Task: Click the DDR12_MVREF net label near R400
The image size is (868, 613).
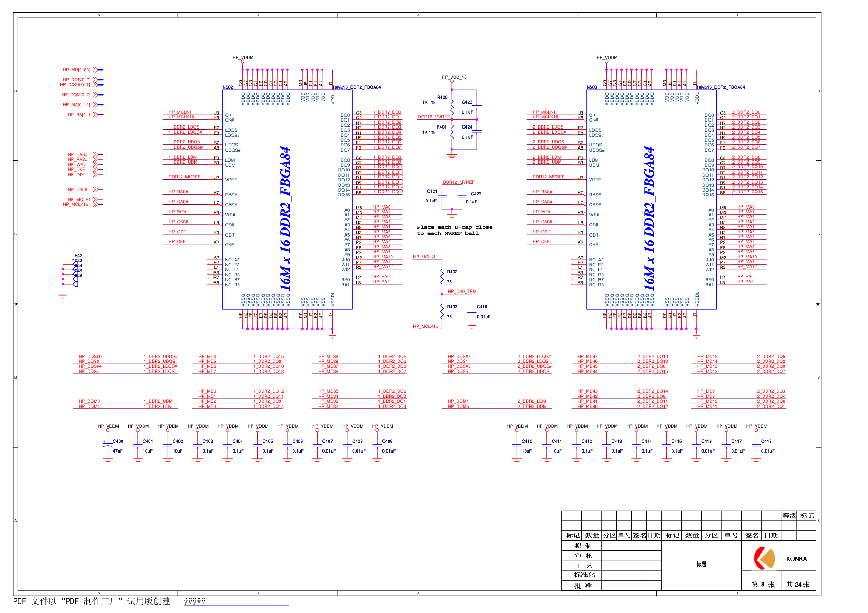Action: click(x=434, y=117)
